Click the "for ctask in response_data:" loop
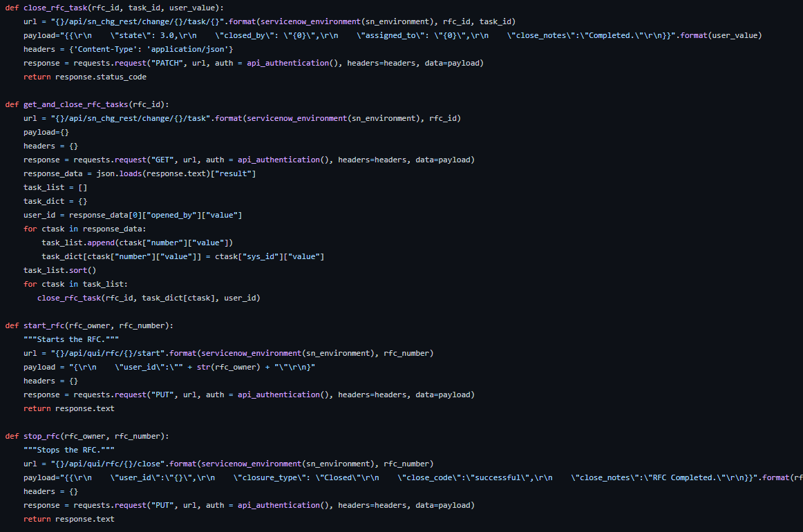 click(85, 229)
